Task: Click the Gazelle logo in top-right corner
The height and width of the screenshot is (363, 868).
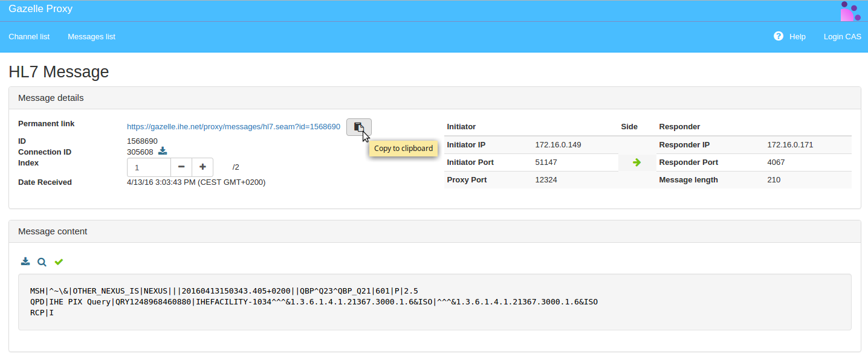Action: click(x=850, y=11)
